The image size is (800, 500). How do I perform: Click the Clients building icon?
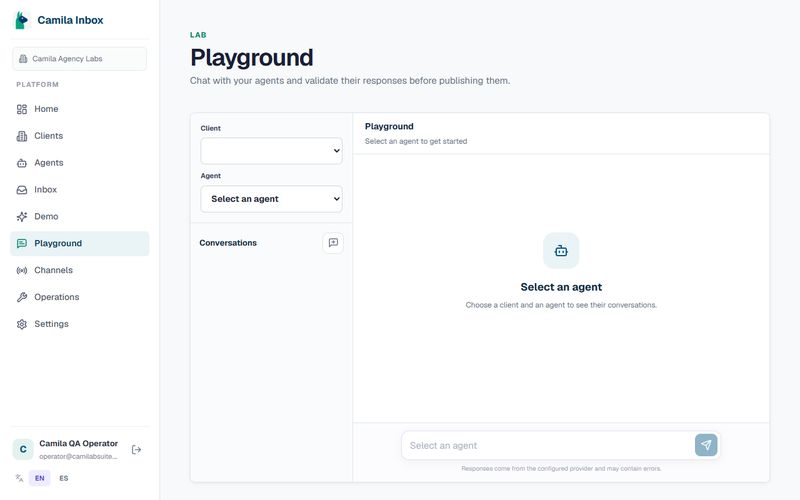(x=22, y=136)
